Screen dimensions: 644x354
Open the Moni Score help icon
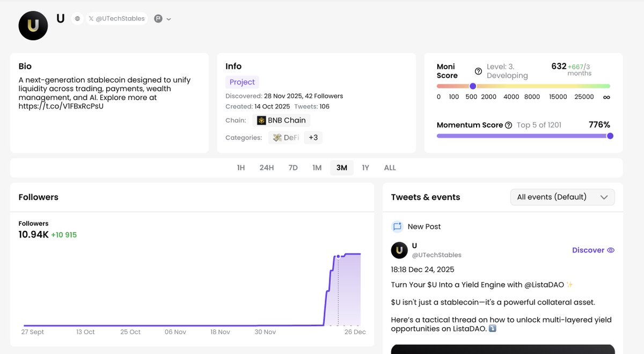(x=478, y=71)
